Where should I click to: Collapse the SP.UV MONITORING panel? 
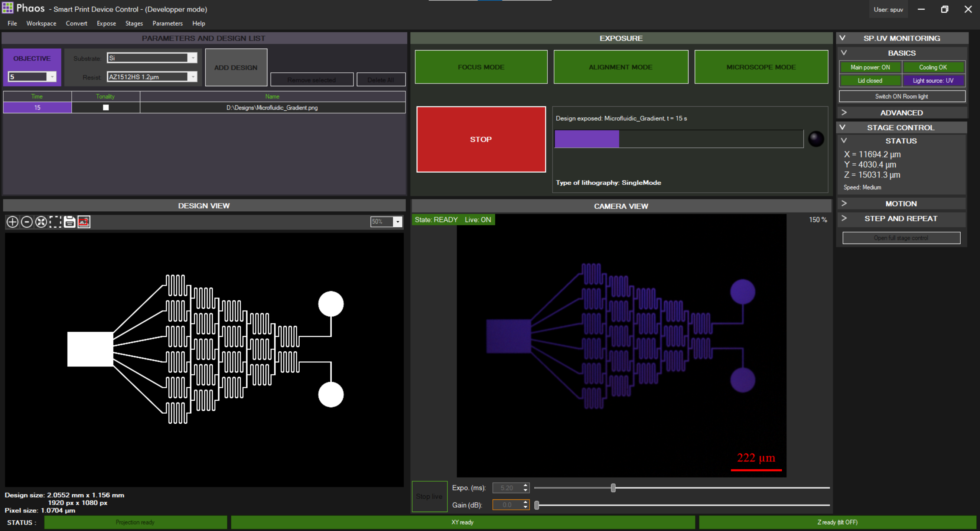click(842, 38)
